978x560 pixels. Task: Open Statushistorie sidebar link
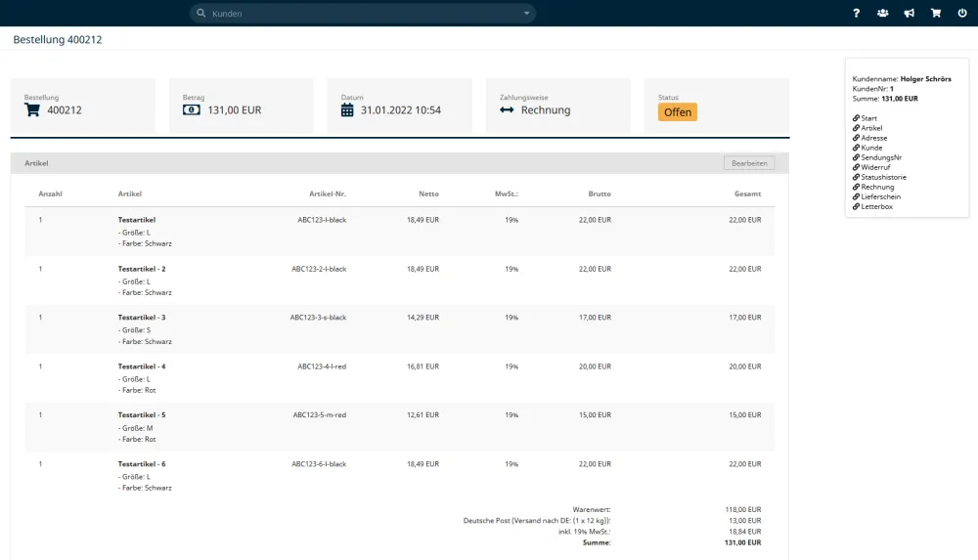[884, 177]
